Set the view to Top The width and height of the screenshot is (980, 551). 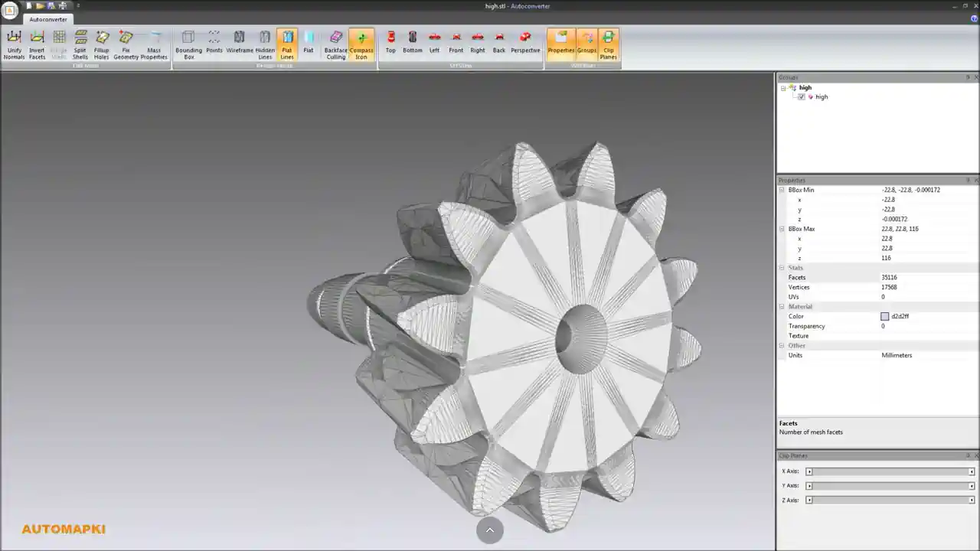pos(390,44)
